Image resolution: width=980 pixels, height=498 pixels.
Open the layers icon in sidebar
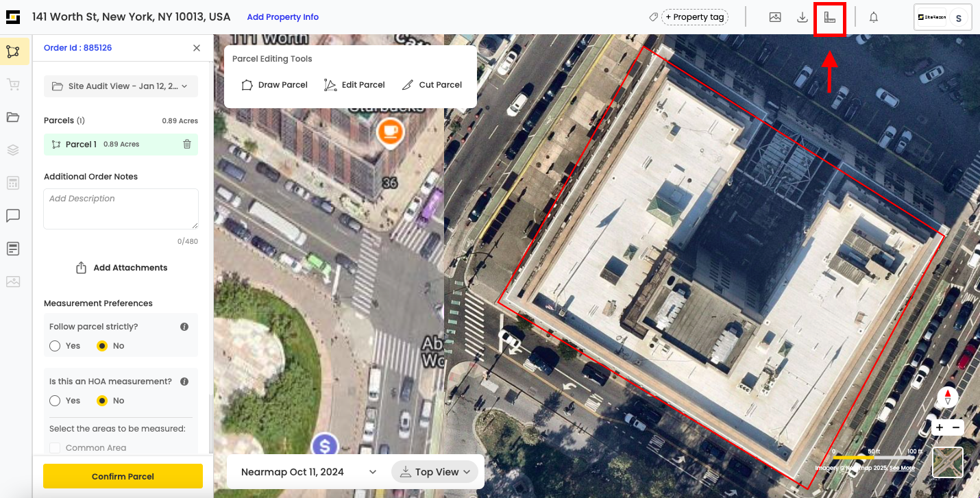coord(12,150)
